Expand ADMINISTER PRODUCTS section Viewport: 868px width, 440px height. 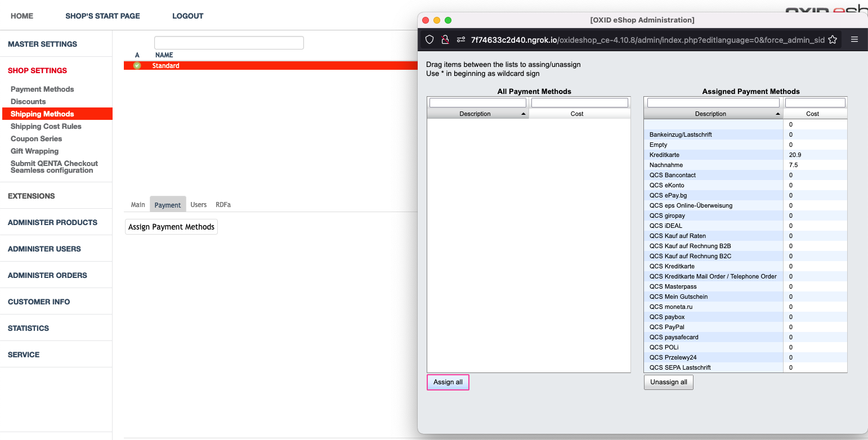click(x=52, y=222)
